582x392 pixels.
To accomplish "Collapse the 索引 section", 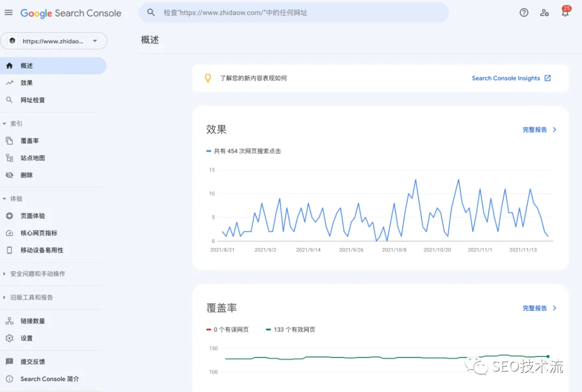I will 4,123.
